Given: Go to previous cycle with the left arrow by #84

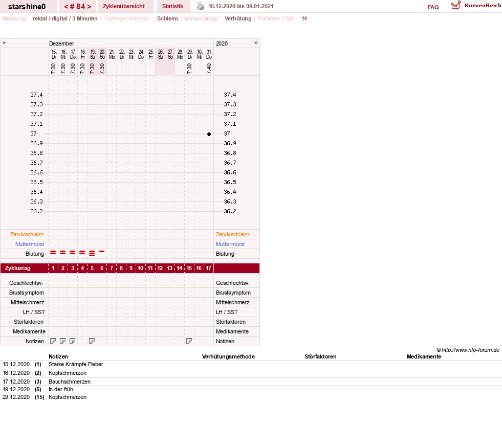Looking at the screenshot, I should tap(67, 7).
